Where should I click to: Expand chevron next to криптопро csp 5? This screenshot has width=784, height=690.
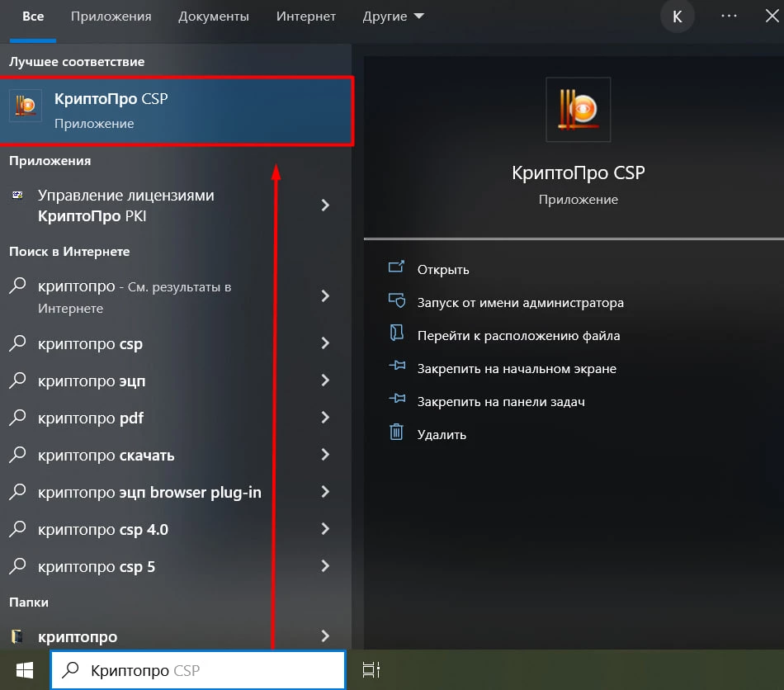(325, 566)
